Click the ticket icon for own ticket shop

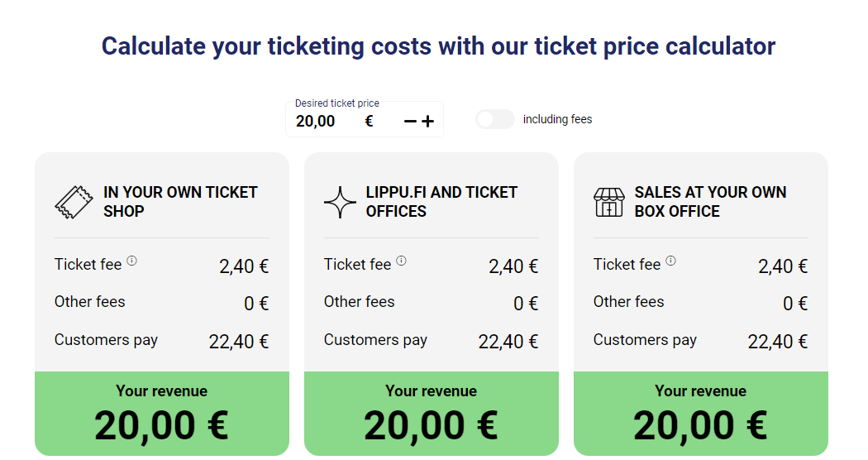click(74, 203)
